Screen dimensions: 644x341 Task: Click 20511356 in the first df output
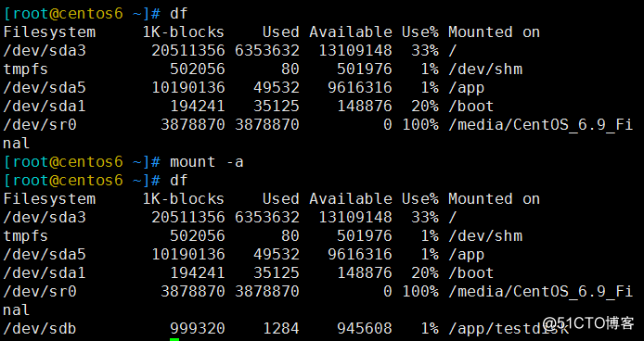[x=188, y=50]
